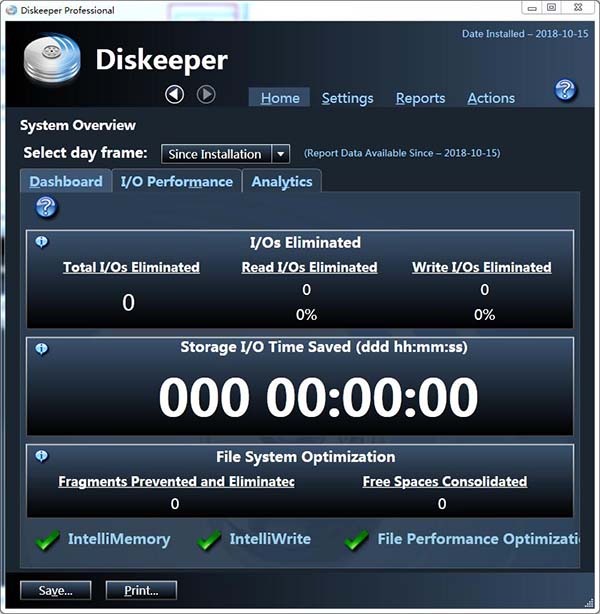Open info icon for File System Optimization

(x=42, y=456)
